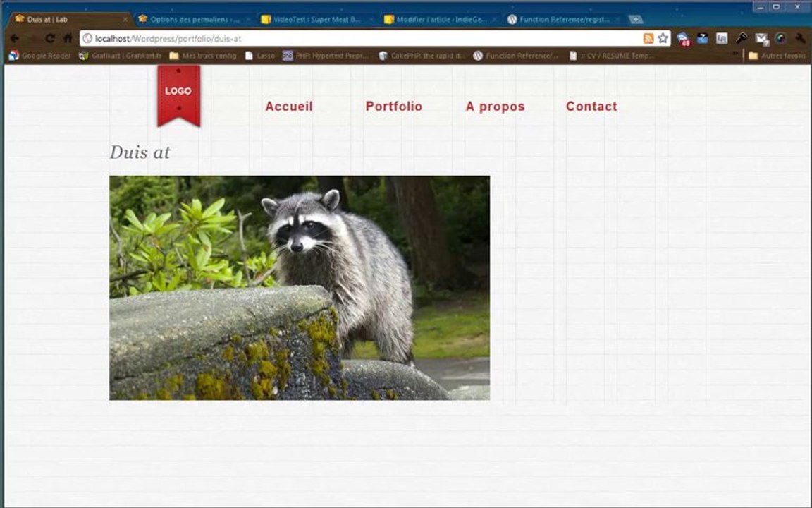Screen dimensions: 812x508
Task: Bookmark this page with the star icon
Action: 663,38
